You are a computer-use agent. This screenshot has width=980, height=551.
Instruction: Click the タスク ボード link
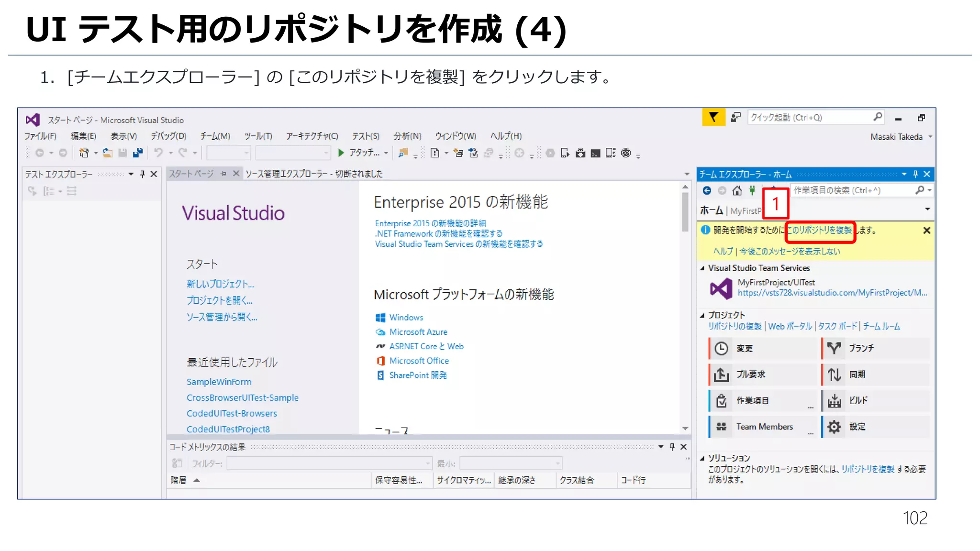pos(837,326)
